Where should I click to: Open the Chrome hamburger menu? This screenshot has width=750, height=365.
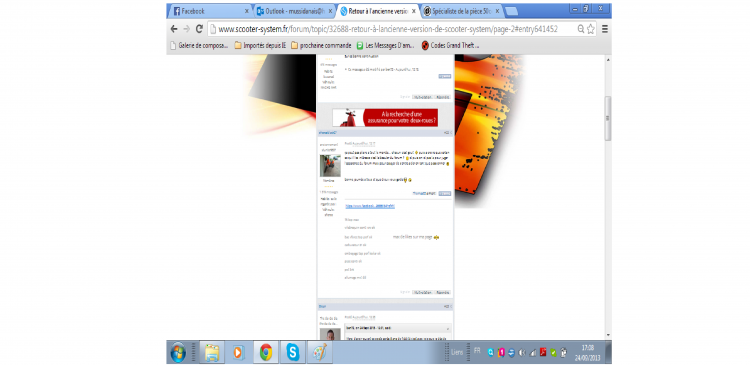605,29
